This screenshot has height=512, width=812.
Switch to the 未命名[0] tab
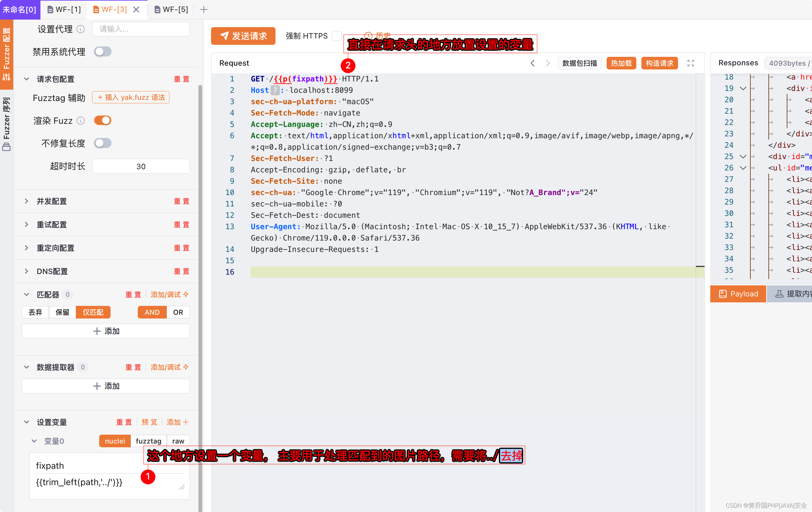point(20,9)
